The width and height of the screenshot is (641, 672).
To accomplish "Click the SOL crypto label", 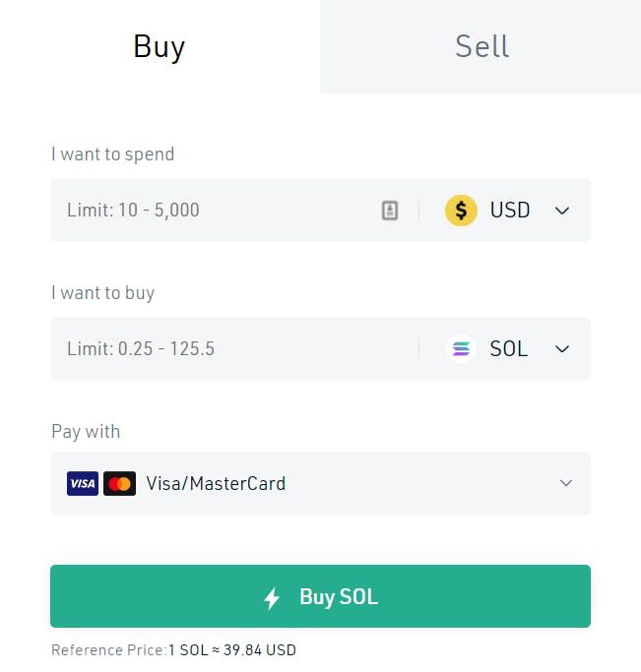I will (509, 348).
